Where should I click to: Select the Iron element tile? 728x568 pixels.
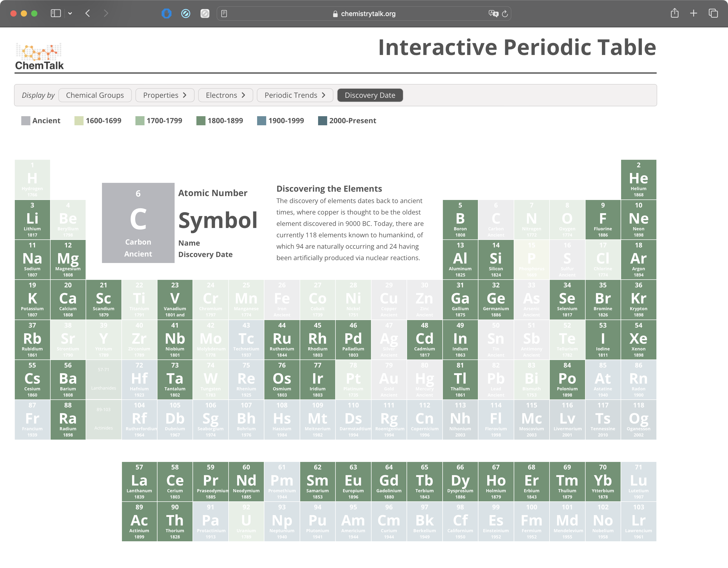coord(282,300)
